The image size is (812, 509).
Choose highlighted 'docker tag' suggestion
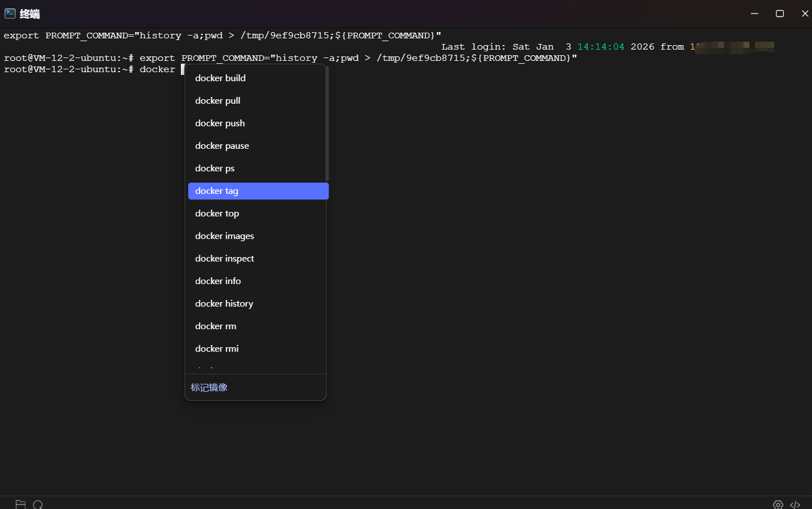tap(258, 191)
